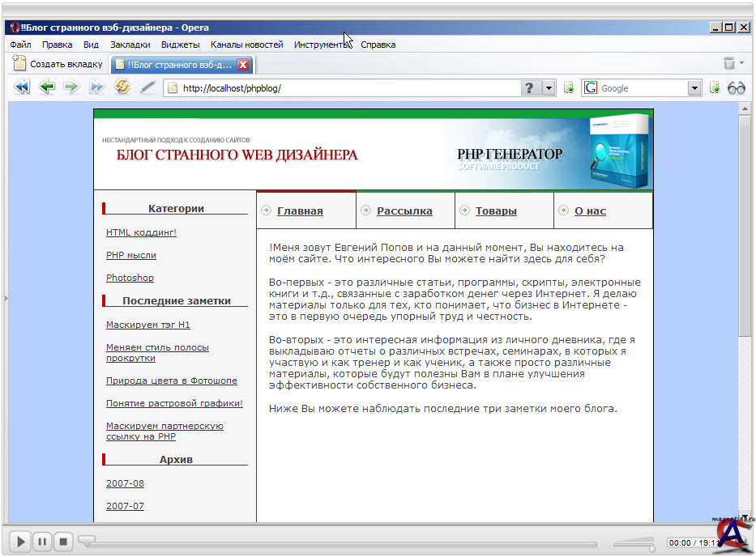756x557 pixels.
Task: Click the Forward arrow in the toolbar
Action: point(72,87)
